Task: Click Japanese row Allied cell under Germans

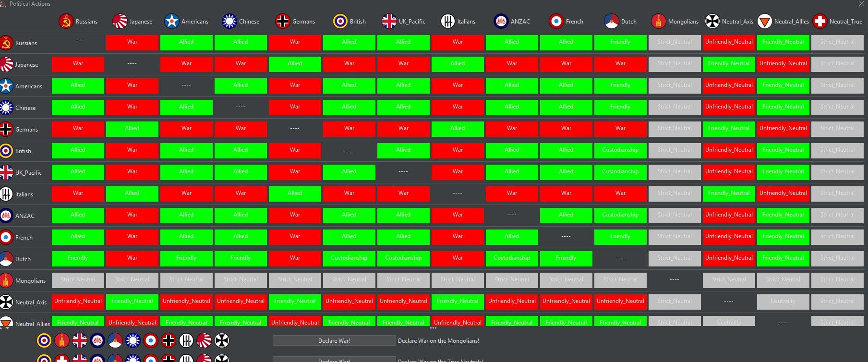Action: (295, 64)
